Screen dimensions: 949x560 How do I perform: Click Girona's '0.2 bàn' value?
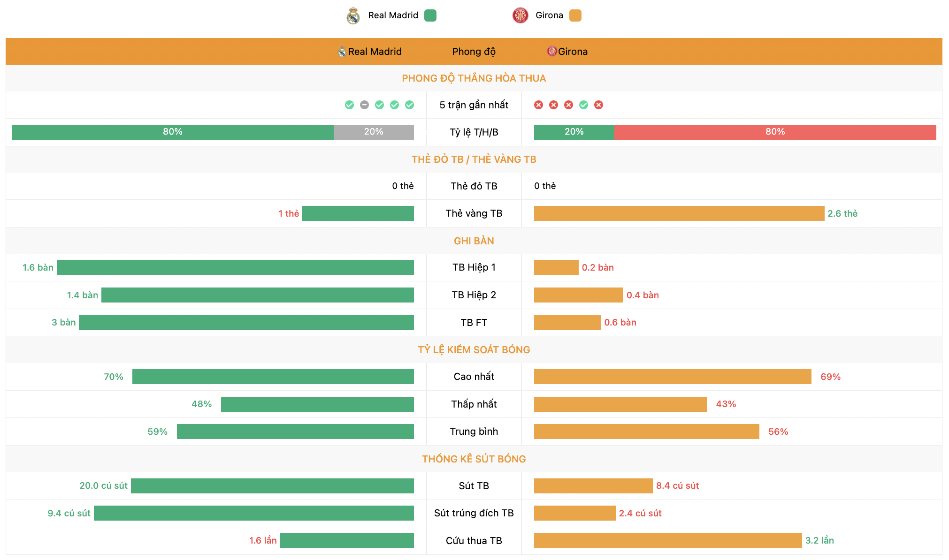coord(597,267)
